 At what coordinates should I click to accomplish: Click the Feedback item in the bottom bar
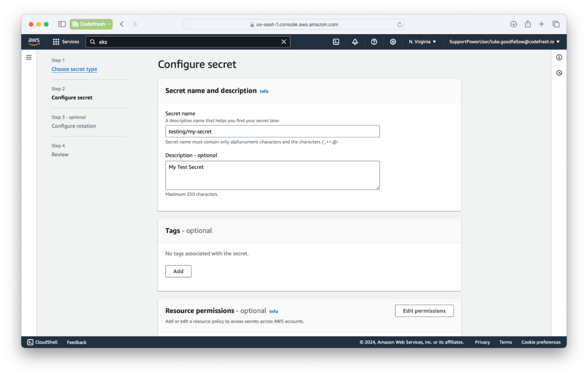pyautogui.click(x=76, y=342)
